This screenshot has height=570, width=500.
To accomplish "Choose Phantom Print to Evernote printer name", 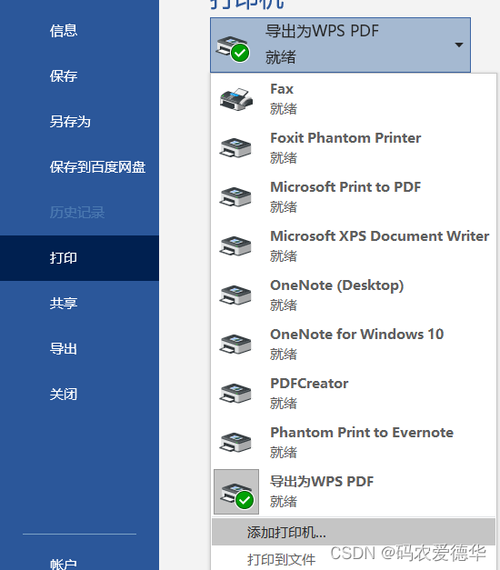I will (x=362, y=433).
